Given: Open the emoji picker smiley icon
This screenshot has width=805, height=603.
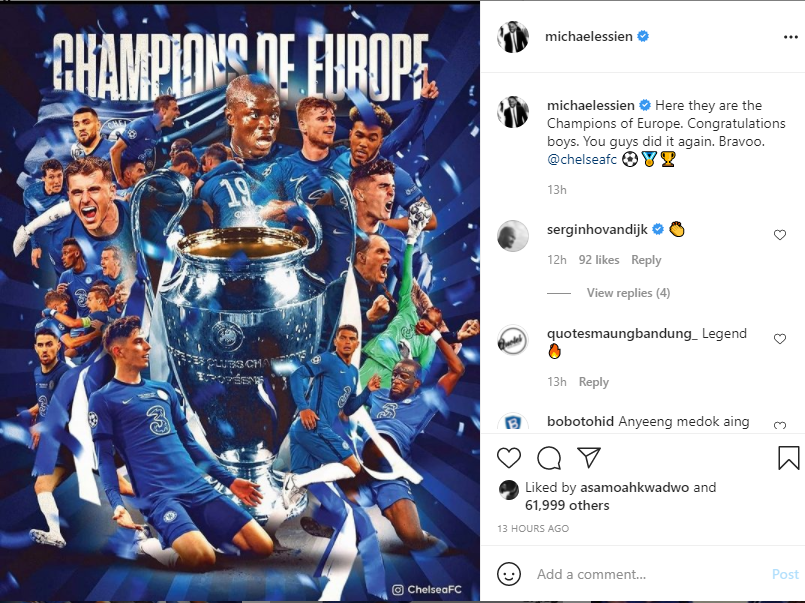Looking at the screenshot, I should click(x=509, y=574).
